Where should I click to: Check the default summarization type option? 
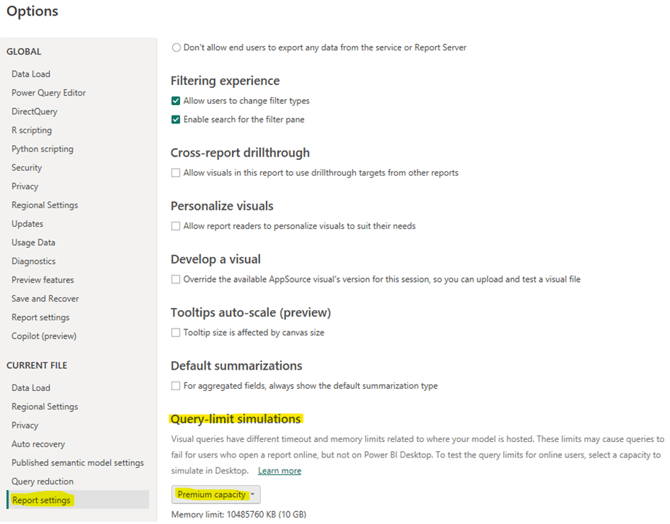coord(177,386)
